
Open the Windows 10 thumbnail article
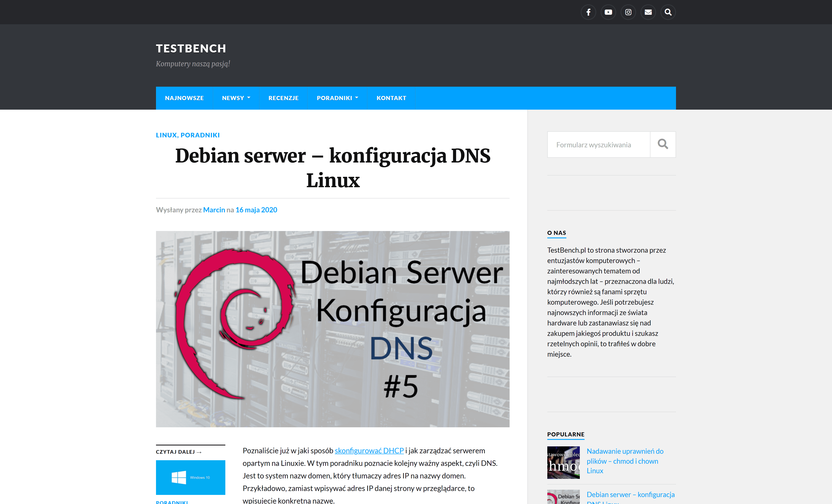[x=190, y=477]
